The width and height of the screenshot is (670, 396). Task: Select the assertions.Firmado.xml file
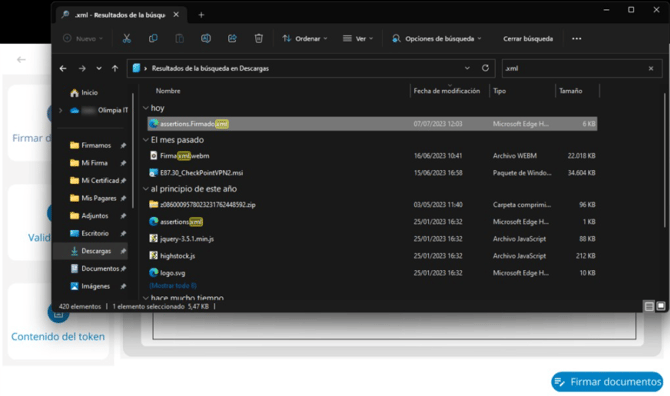[372, 124]
